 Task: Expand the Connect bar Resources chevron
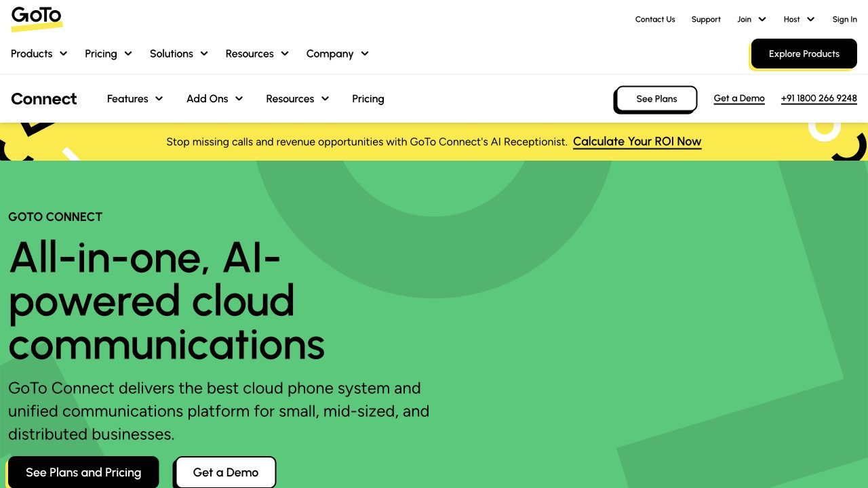click(325, 99)
